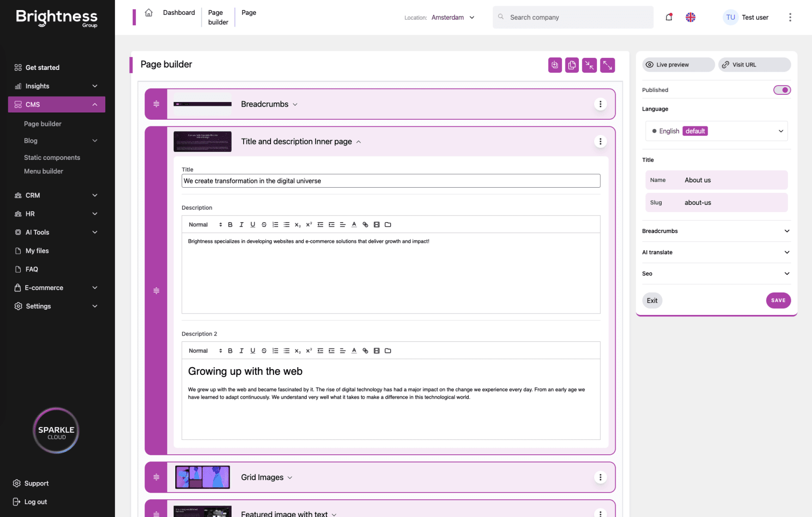Open the three-dot menu on Grid Images block
Viewport: 812px width, 517px height.
(600, 477)
